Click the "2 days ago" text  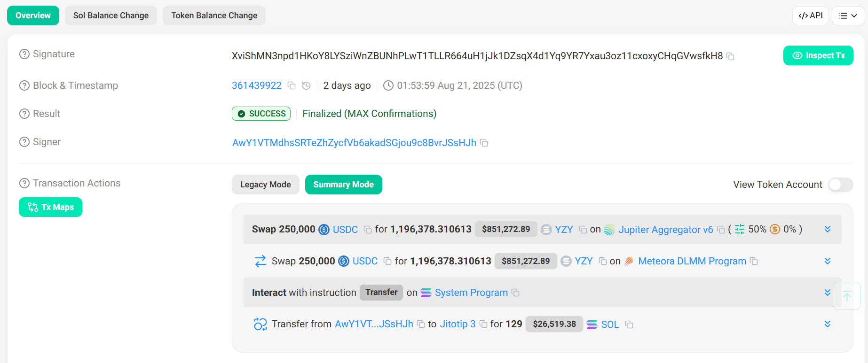click(347, 85)
